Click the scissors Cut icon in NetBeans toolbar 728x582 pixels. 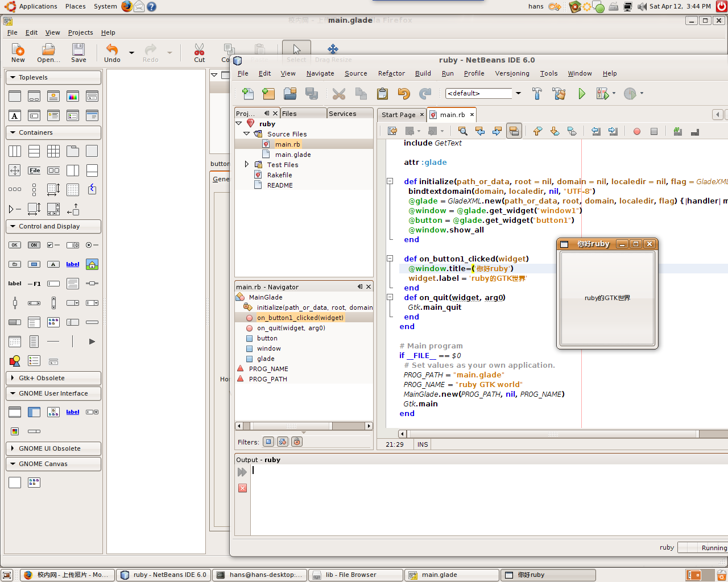pyautogui.click(x=339, y=93)
